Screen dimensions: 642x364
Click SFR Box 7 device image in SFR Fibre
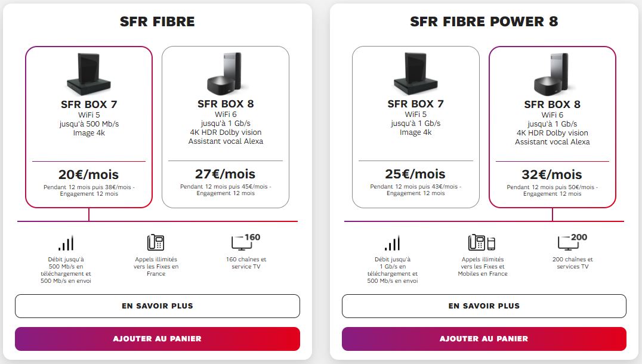89,74
